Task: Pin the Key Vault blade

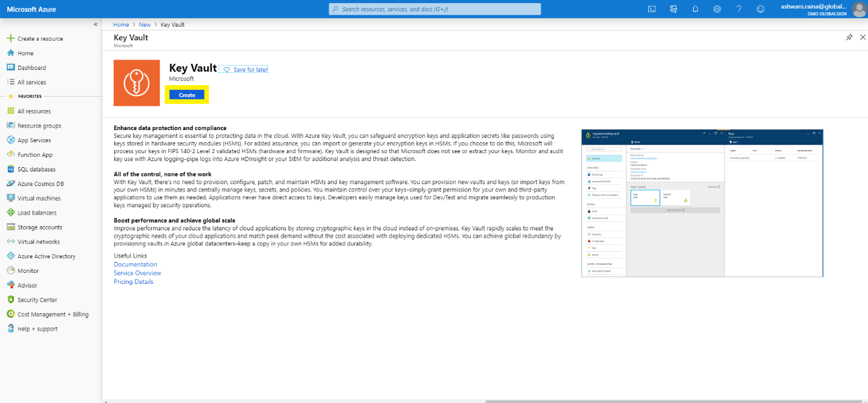Action: [849, 38]
